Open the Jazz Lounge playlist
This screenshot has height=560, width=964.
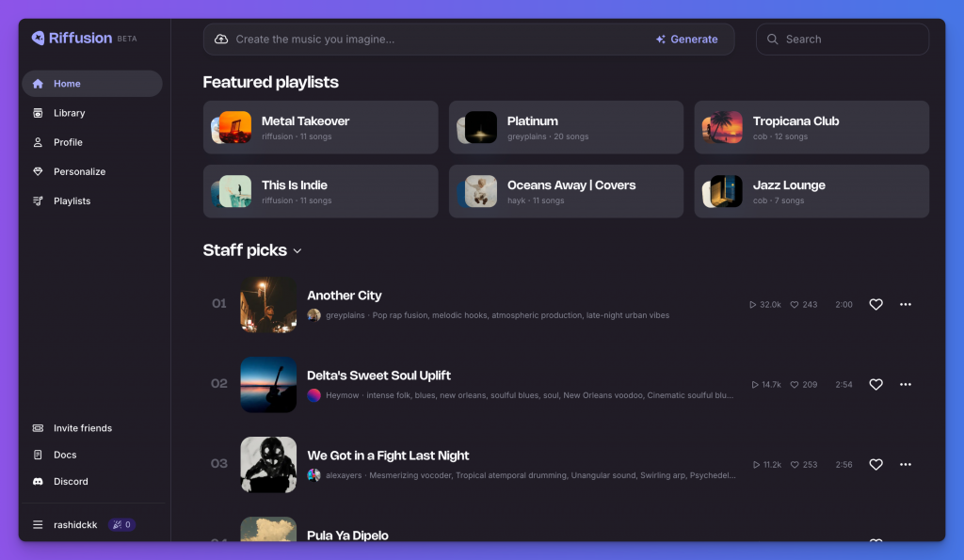(x=811, y=191)
